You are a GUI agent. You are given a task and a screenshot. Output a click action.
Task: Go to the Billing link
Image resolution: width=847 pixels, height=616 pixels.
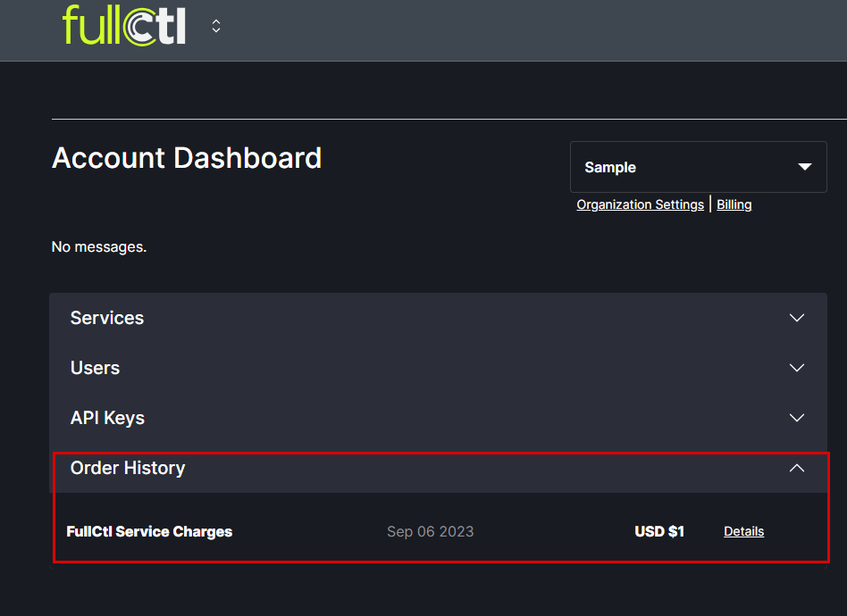tap(734, 204)
